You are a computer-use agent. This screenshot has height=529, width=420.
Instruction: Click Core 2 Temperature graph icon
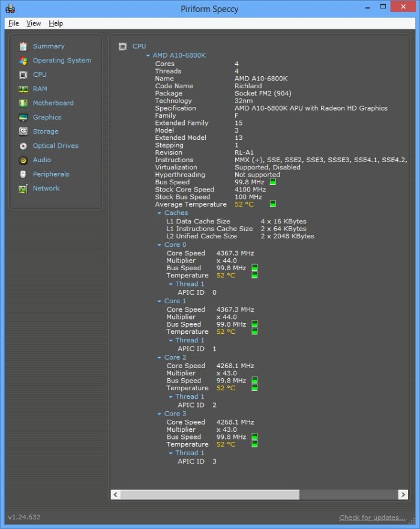click(x=254, y=388)
